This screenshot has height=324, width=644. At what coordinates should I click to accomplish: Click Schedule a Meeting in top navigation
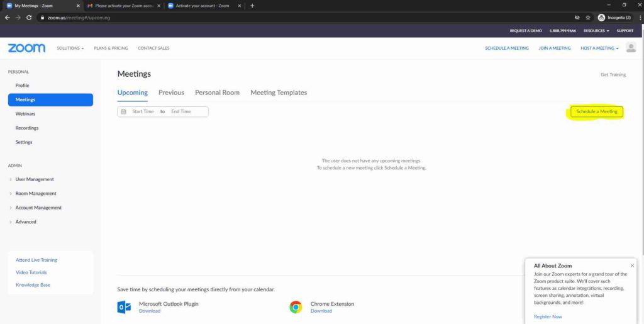click(507, 48)
